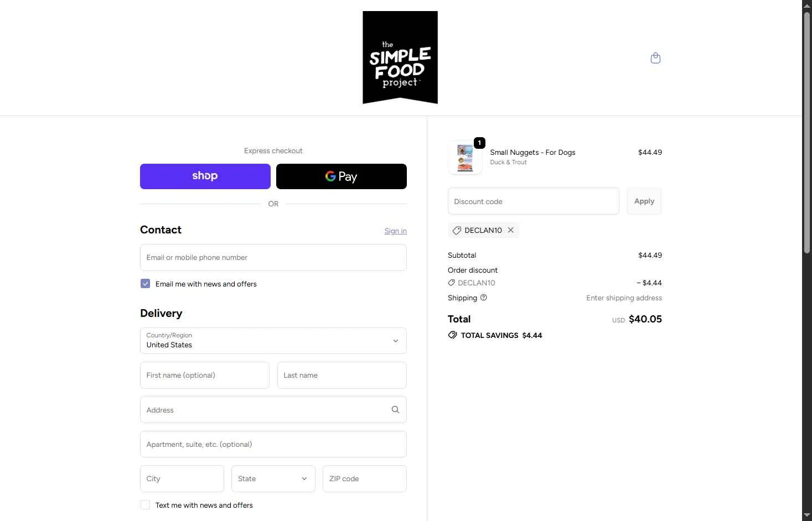Image resolution: width=812 pixels, height=521 pixels.
Task: Pay with Shop express checkout
Action: [205, 176]
